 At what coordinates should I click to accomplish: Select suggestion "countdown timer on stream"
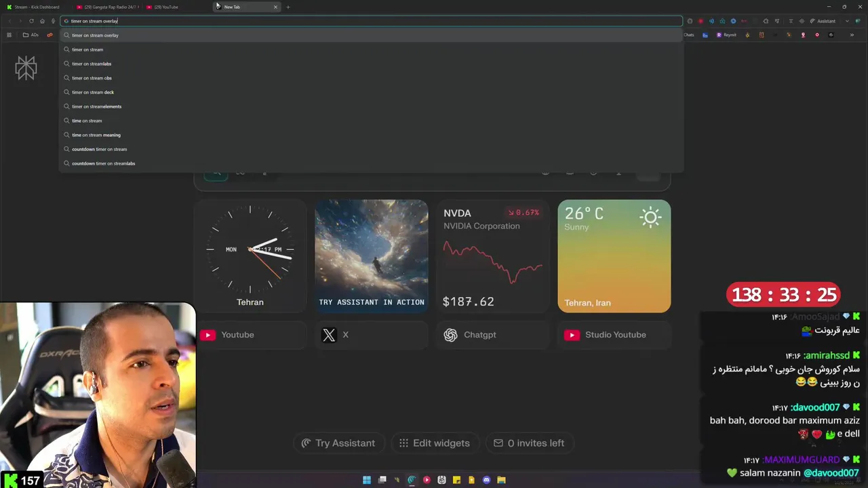371,149
